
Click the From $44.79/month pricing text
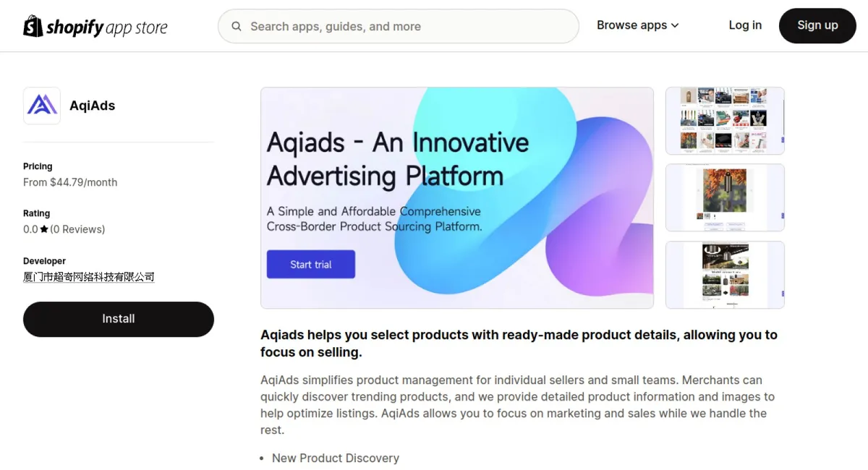click(70, 182)
